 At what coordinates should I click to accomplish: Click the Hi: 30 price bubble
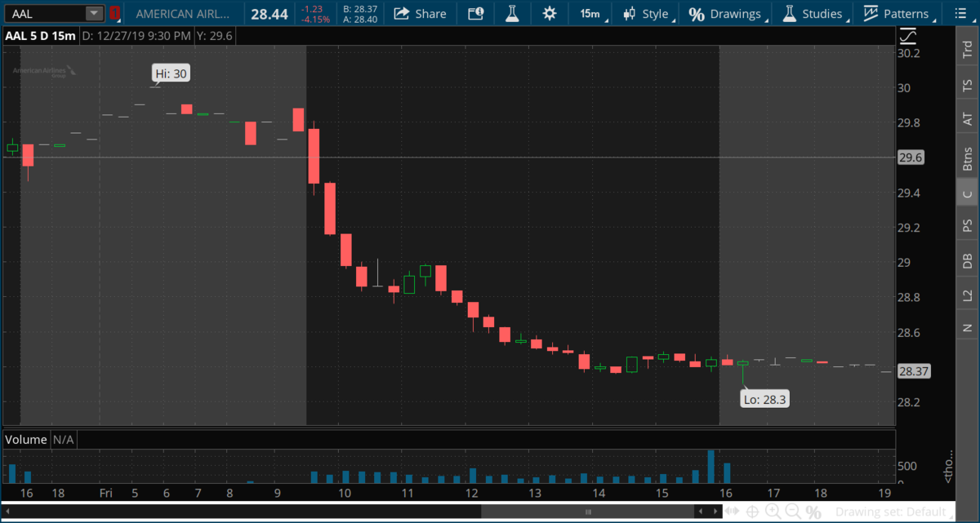point(171,73)
